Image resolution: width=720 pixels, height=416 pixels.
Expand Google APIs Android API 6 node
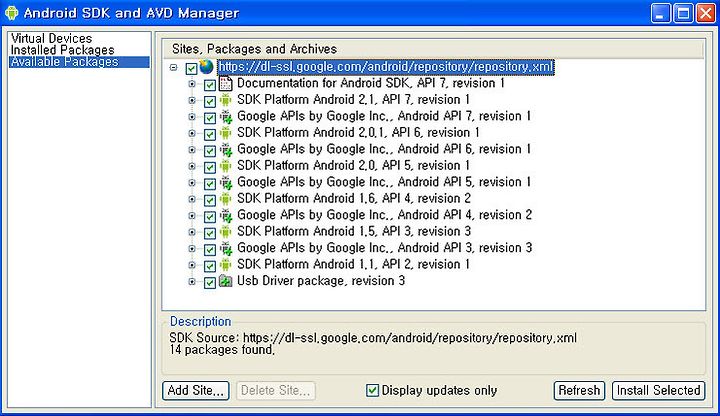click(x=192, y=150)
